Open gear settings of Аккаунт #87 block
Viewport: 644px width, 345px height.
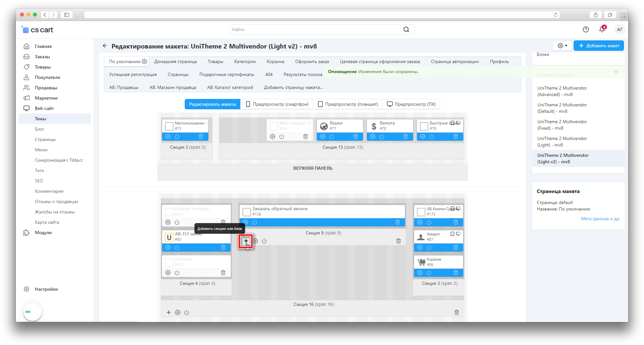420,247
